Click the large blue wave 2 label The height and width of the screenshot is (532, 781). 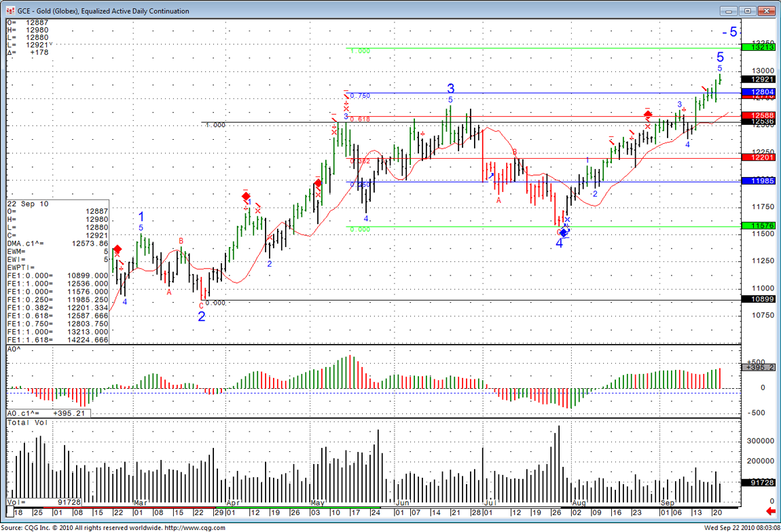201,316
